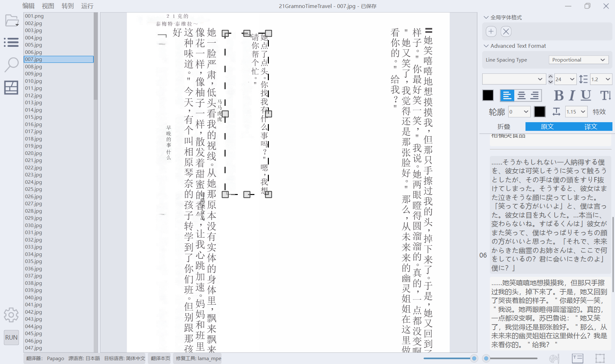Screen dimensions: 615x364
Task: Select 042.jpg in the file list
Action: [x=58, y=312]
